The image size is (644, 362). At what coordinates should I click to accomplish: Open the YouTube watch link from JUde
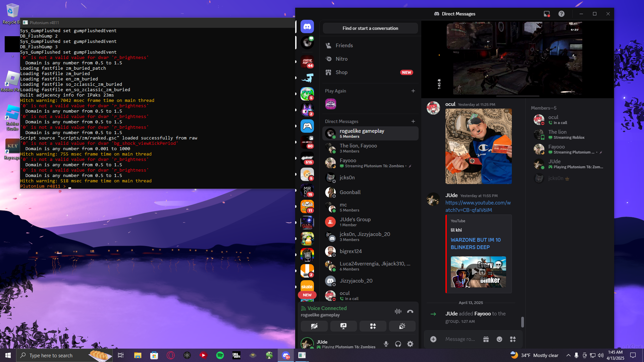click(x=478, y=206)
